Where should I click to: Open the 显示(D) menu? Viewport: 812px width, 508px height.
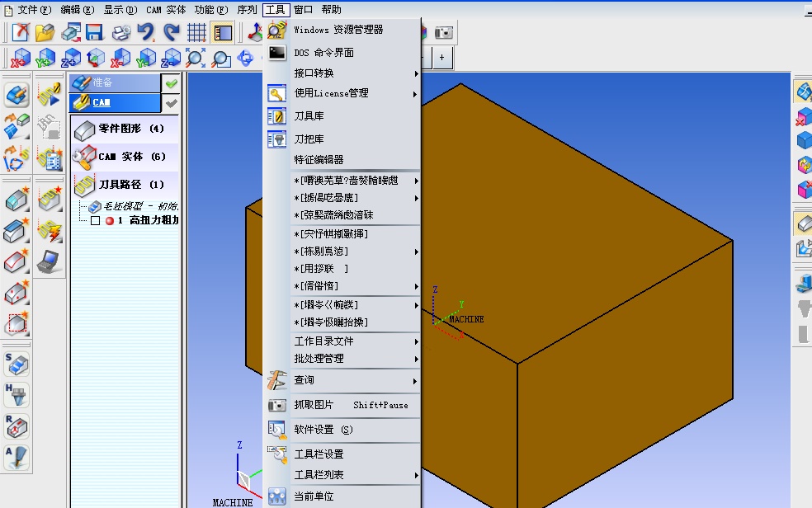(x=120, y=9)
